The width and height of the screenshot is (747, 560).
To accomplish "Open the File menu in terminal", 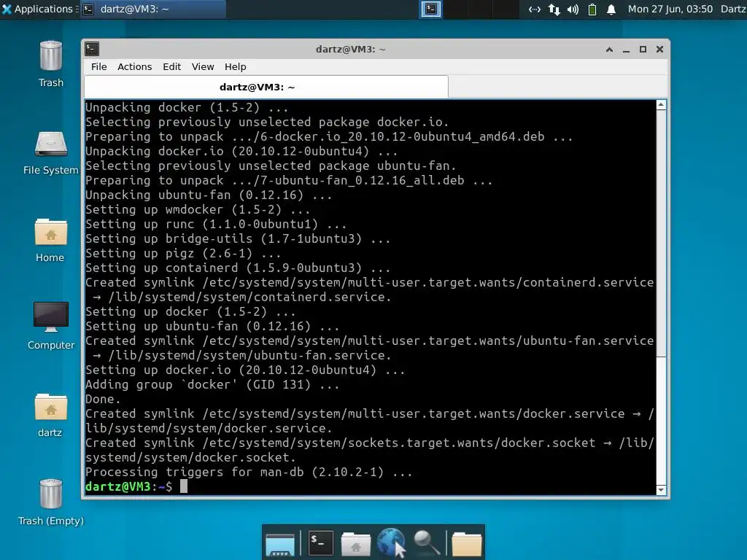I will coord(99,66).
